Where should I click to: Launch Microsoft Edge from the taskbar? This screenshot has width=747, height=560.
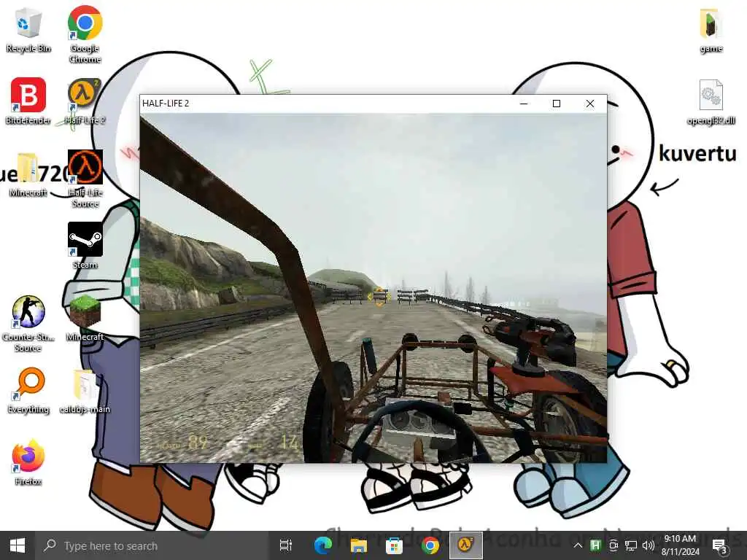pyautogui.click(x=322, y=545)
